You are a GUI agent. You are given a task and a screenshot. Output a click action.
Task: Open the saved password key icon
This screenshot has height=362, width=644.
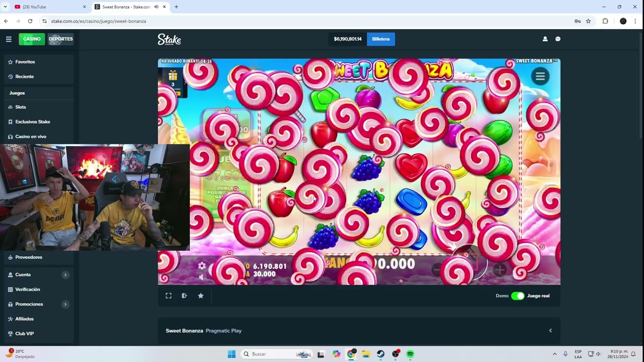coord(578,21)
